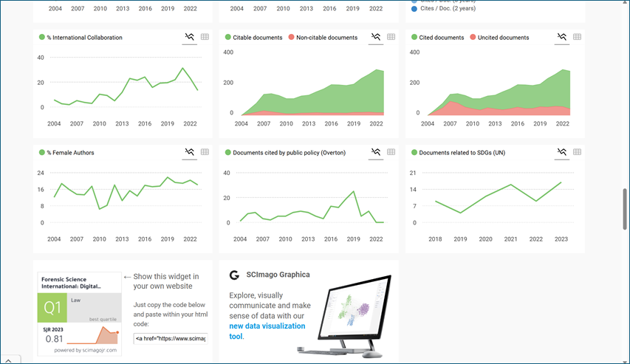
Task: Open table view for SDGs documents chart
Action: [578, 152]
